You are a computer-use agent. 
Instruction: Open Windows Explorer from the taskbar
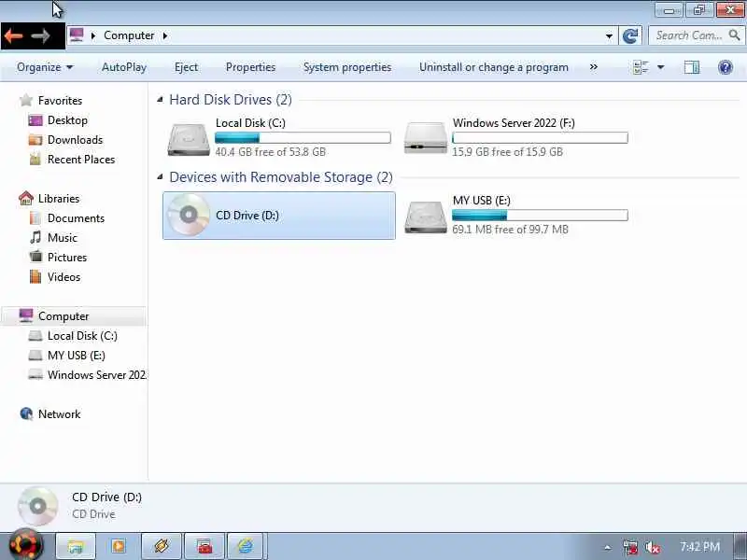76,546
